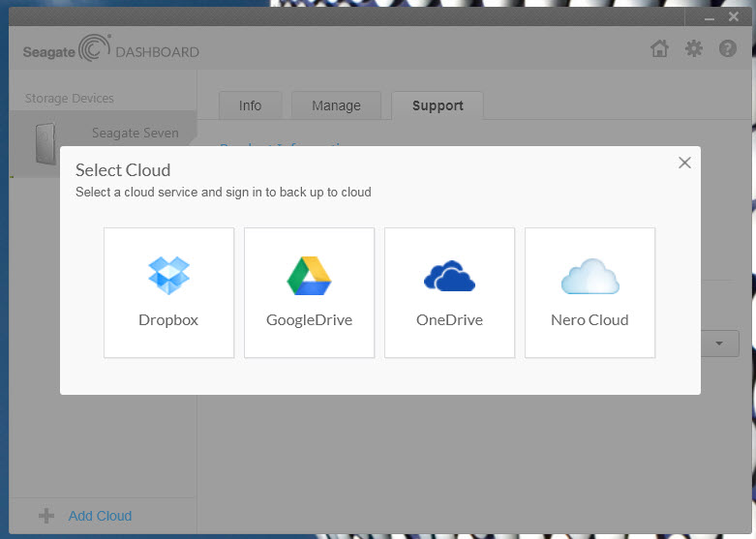Close the Select Cloud dialog

pyautogui.click(x=684, y=163)
